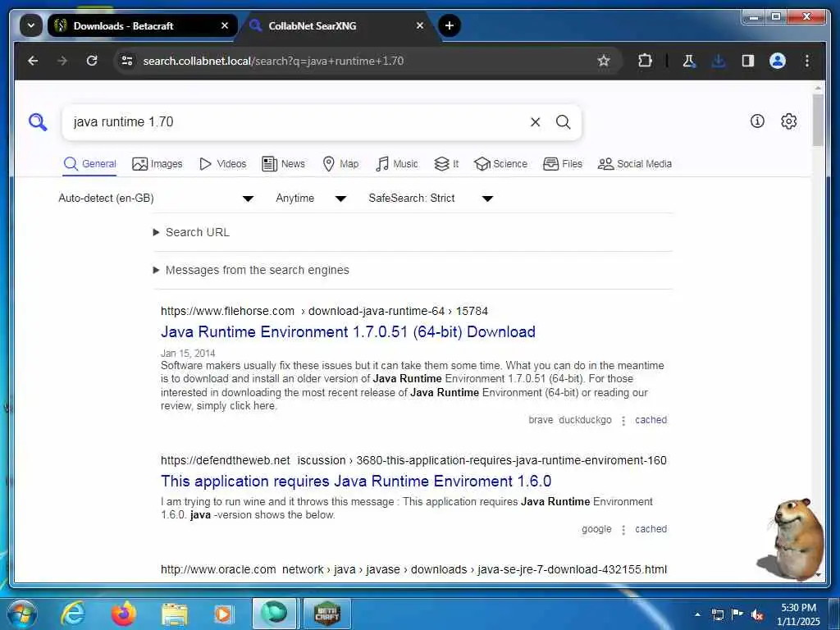Screen dimensions: 840x630
Task: Select the News search category
Action: click(x=283, y=164)
